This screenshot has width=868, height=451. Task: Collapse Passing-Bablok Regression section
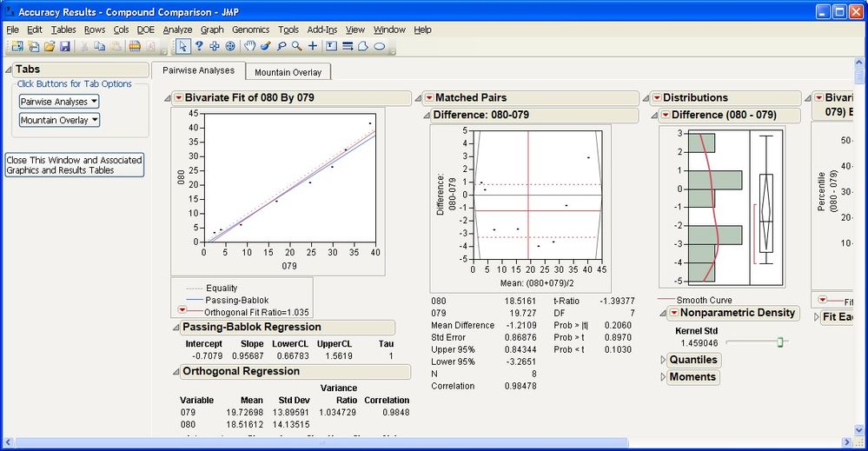coord(176,328)
